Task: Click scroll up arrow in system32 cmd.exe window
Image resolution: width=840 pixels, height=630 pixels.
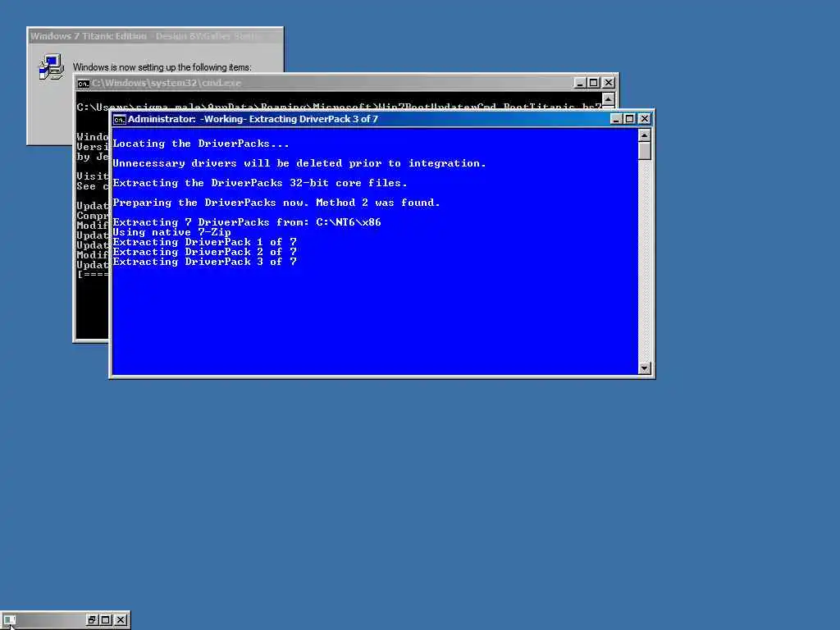Action: point(608,98)
